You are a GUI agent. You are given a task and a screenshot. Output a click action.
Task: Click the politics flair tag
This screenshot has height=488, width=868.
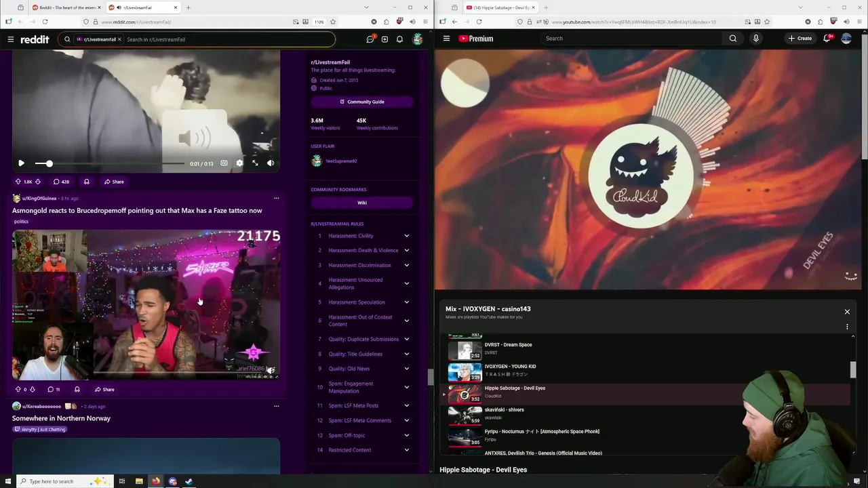21,222
